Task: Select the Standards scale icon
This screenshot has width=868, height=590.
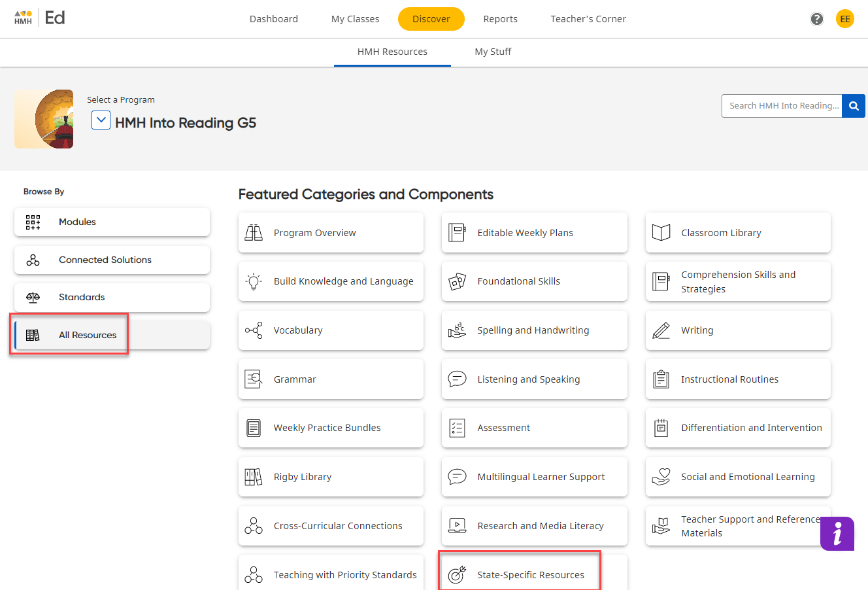Action: [x=33, y=297]
